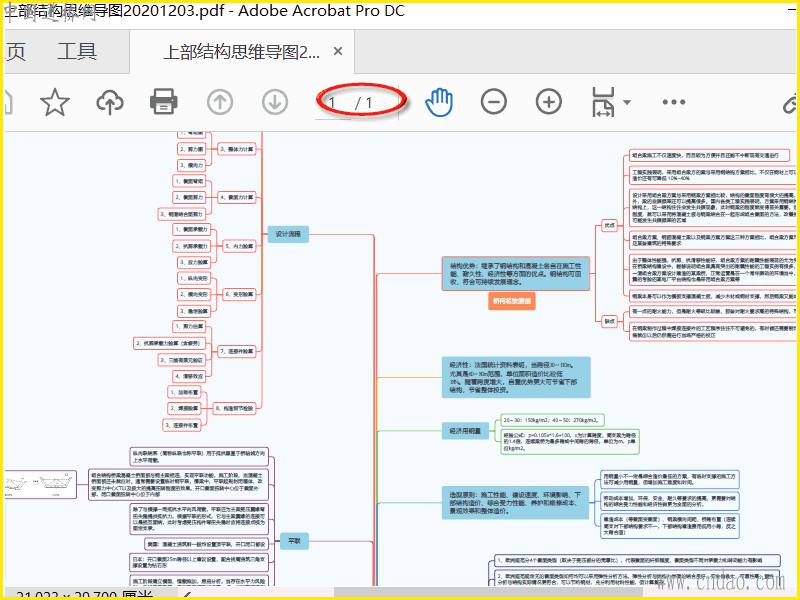Click the link icon at toolbar edge

click(x=790, y=103)
